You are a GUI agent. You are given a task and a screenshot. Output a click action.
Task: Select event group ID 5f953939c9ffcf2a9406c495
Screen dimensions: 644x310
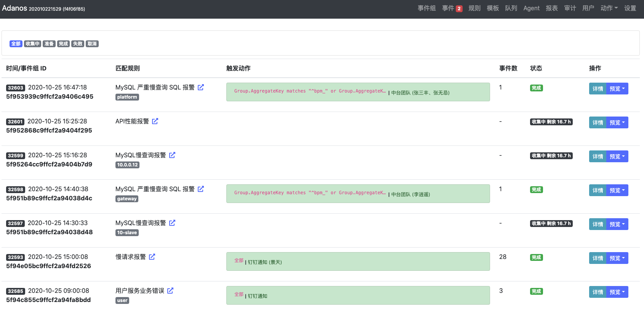50,97
